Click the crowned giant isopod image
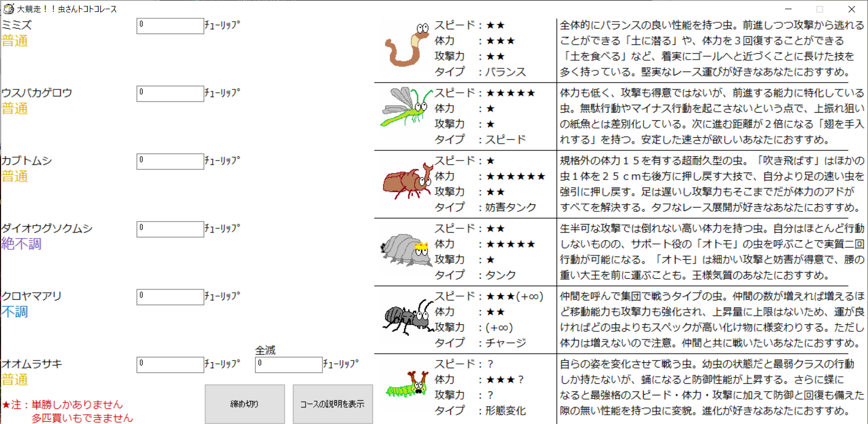 coord(404,249)
